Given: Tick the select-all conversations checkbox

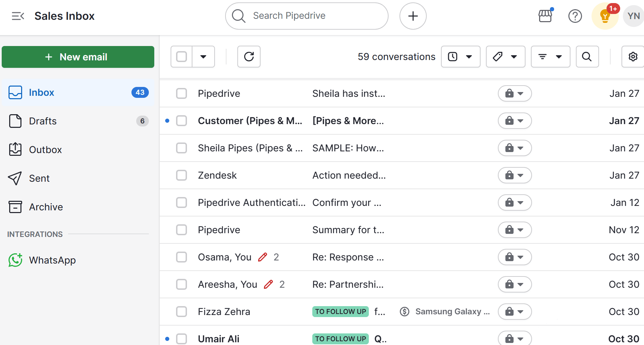Looking at the screenshot, I should click(182, 57).
